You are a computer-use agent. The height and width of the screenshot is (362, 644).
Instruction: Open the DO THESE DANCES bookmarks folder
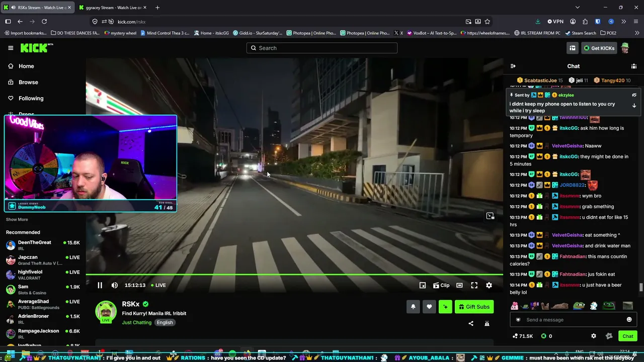(x=75, y=33)
